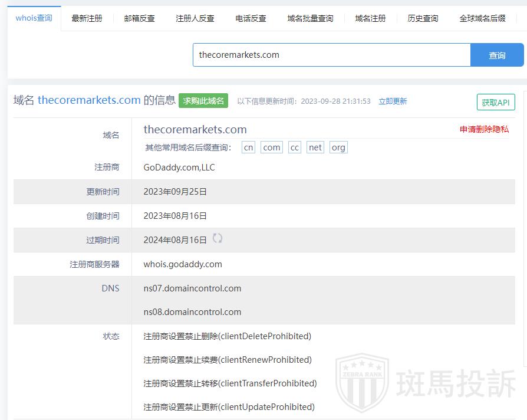Open the 邮箱反查 tab
Viewport: 527px width, 420px height.
pos(139,18)
